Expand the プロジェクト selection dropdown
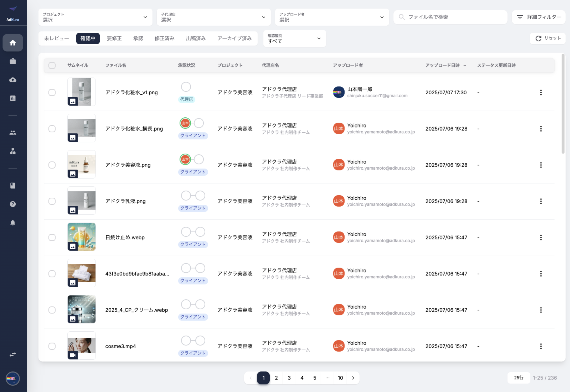This screenshot has height=392, width=570. pos(95,17)
